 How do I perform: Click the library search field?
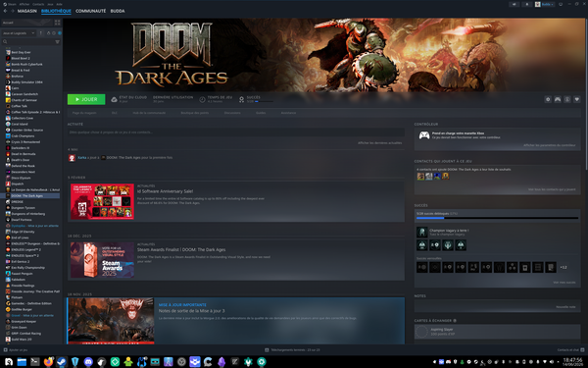(x=28, y=41)
